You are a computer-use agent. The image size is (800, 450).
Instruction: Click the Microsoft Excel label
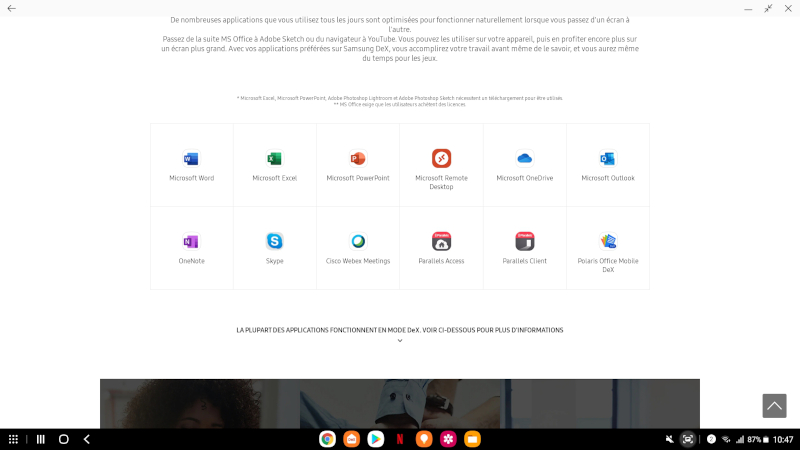pyautogui.click(x=274, y=178)
